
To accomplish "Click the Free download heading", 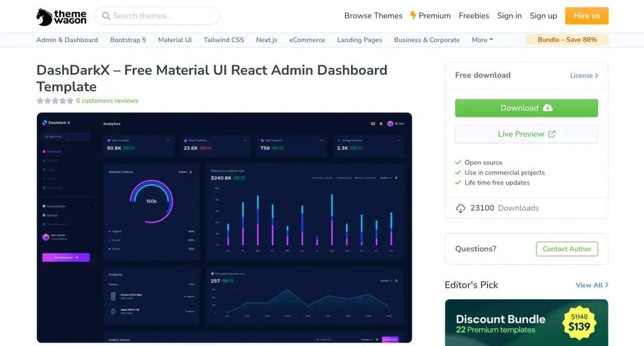I will (x=482, y=75).
